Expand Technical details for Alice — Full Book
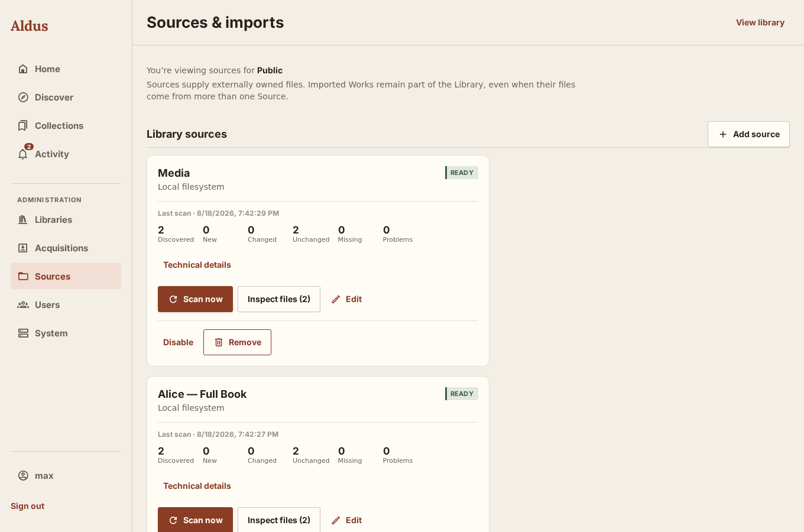This screenshot has height=532, width=804. point(197,486)
